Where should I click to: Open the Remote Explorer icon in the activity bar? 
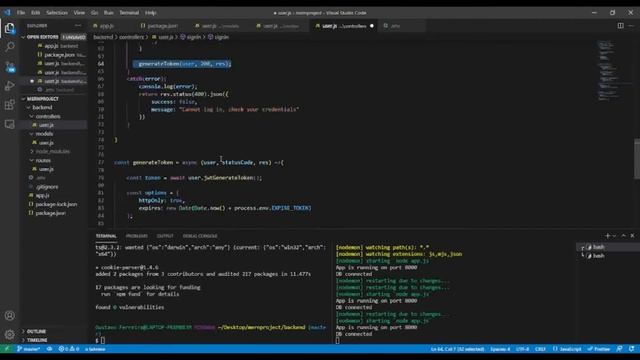click(9, 124)
